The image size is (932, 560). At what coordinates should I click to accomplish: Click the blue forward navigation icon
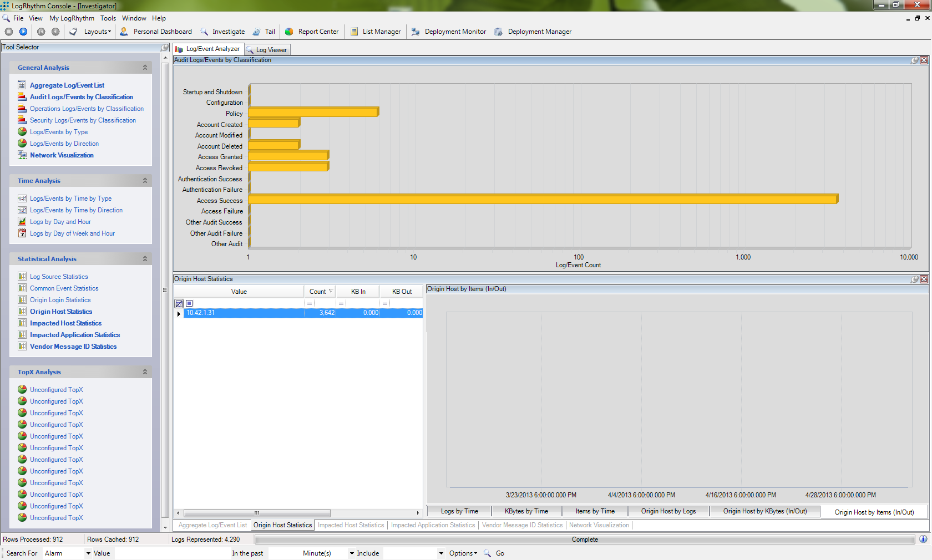coord(23,32)
